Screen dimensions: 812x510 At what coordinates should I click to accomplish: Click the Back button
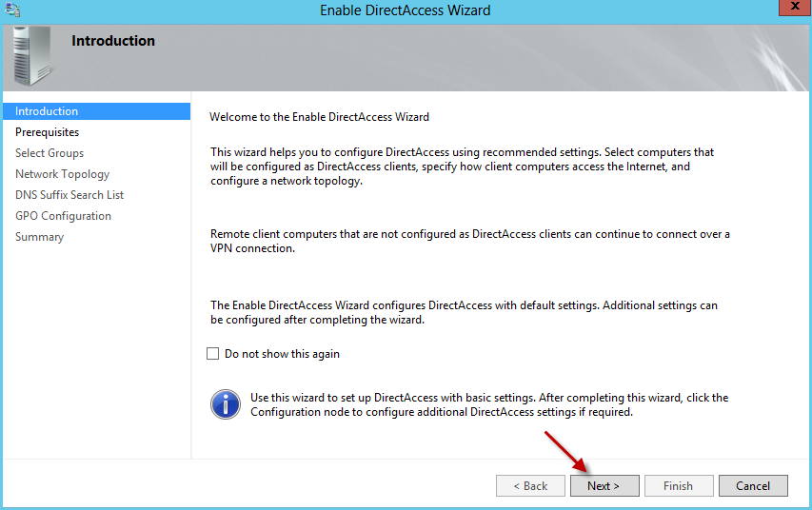coord(530,486)
